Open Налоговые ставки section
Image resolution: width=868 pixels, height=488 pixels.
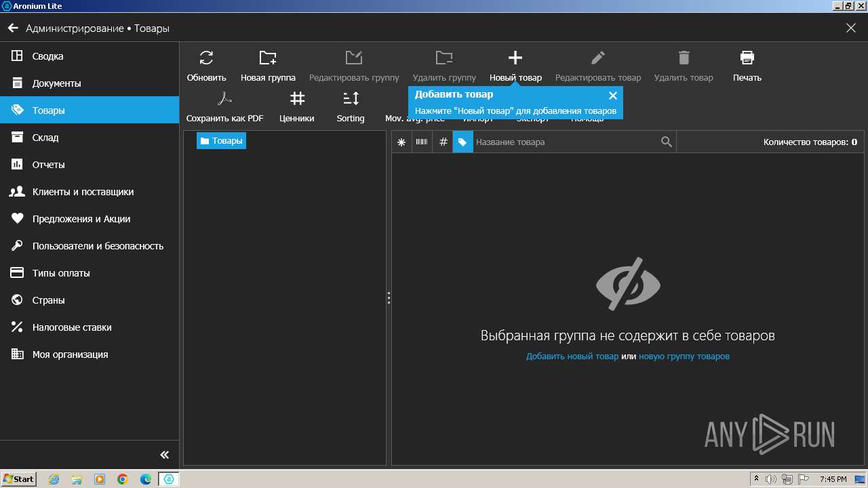pos(90,327)
